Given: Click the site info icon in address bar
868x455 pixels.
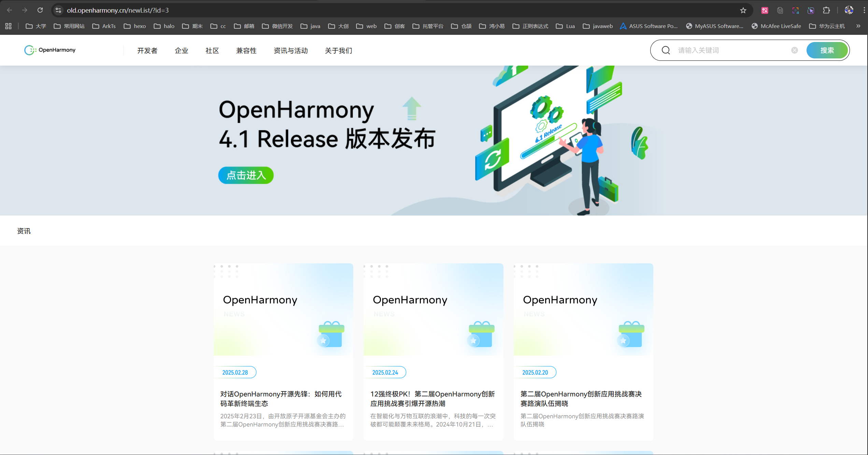Looking at the screenshot, I should pyautogui.click(x=58, y=10).
